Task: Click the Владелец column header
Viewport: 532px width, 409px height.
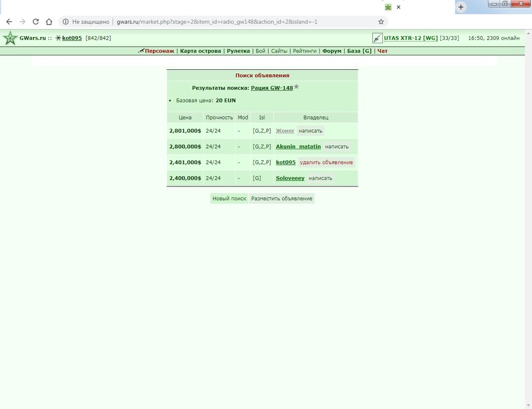Action: click(x=316, y=117)
